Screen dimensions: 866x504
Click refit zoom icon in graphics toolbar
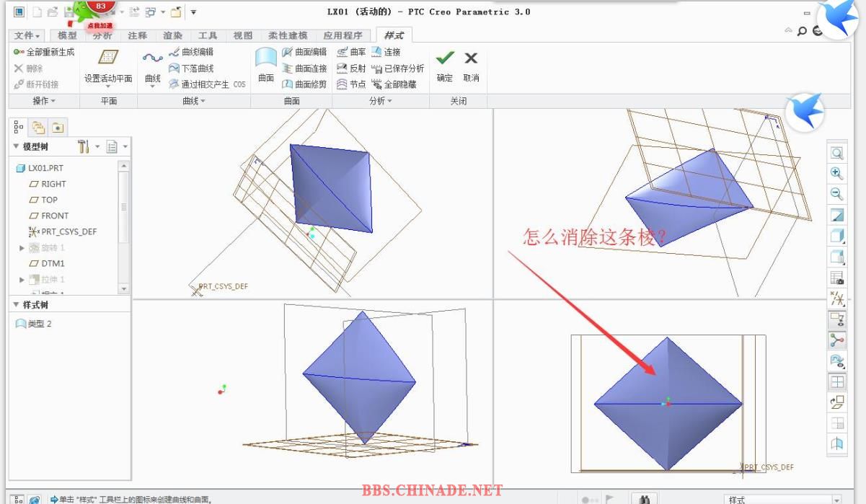[x=837, y=153]
